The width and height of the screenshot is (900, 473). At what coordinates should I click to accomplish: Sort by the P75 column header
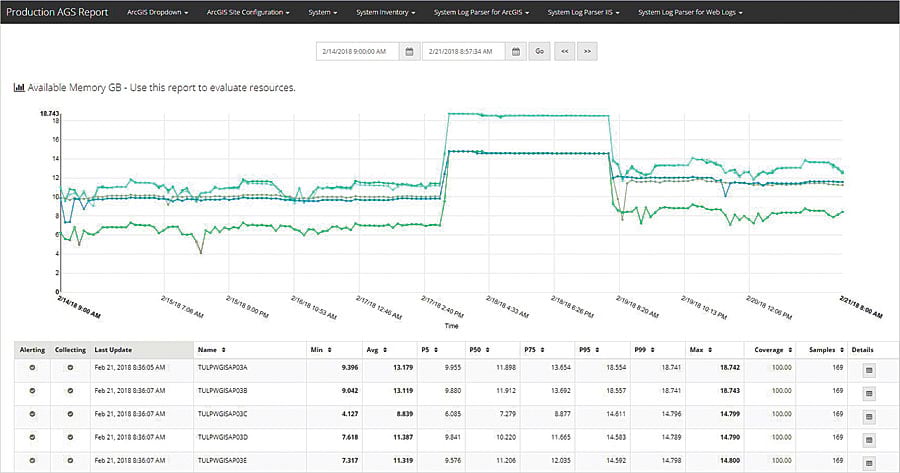point(546,350)
